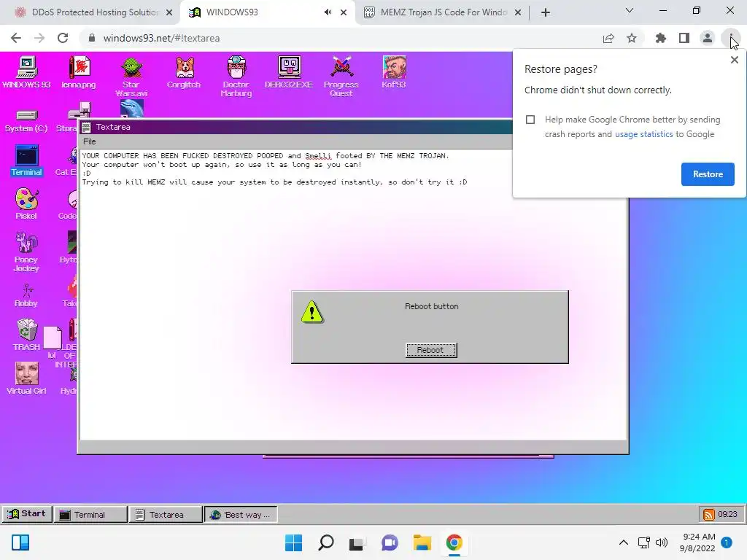Viewport: 747px width, 560px height.
Task: Open the File menu in Textarea
Action: [90, 141]
